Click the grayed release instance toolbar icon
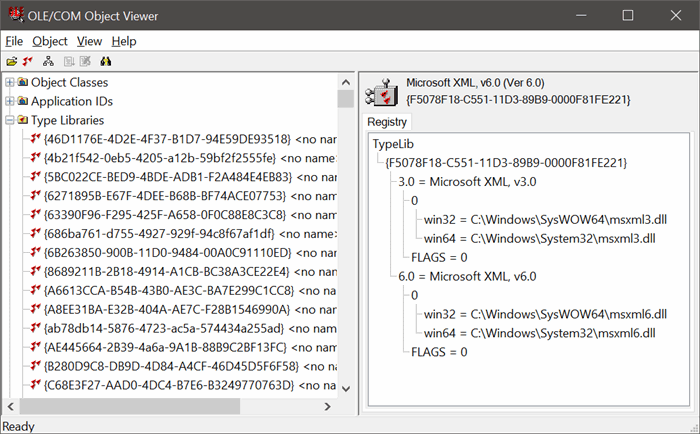Screen dimensions: 700x434 point(85,62)
